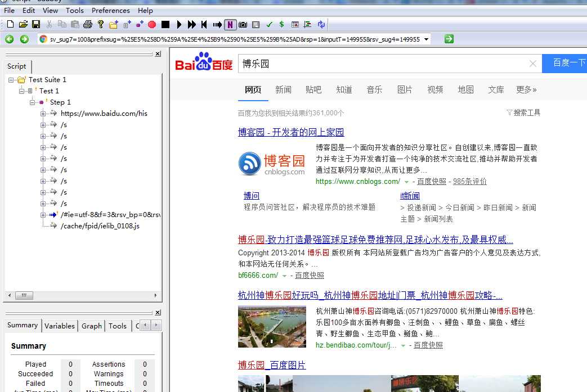Screen dimensions: 587x392
Task: Step through the script with the dotted arrow icon
Action: 217,24
